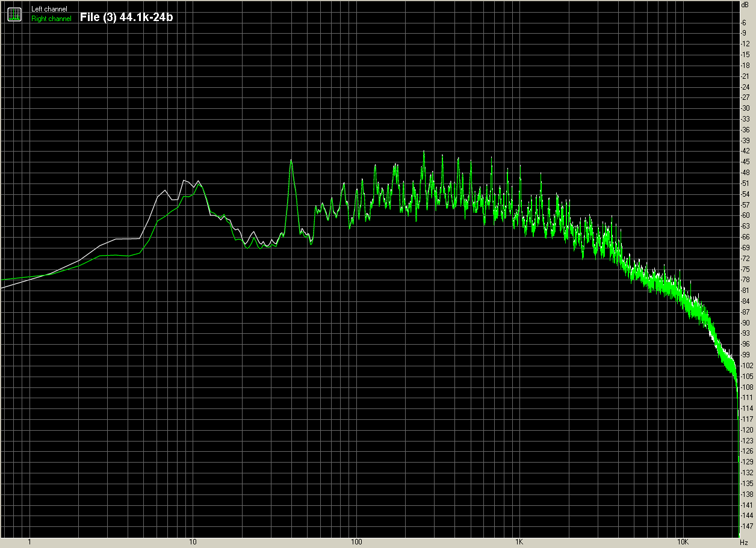Image resolution: width=756 pixels, height=548 pixels.
Task: Click the '-126' dB axis label
Action: (x=747, y=451)
